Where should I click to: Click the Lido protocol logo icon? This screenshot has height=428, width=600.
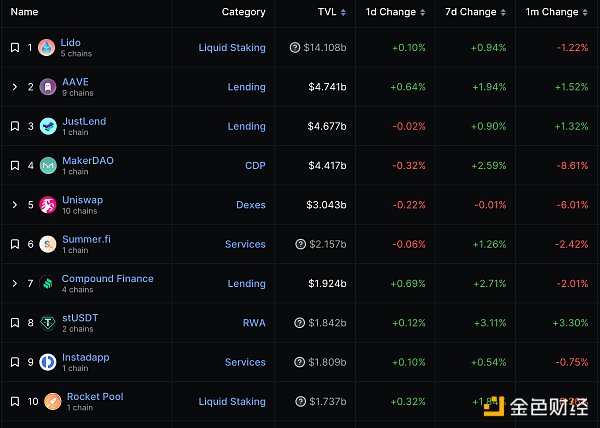pyautogui.click(x=47, y=48)
